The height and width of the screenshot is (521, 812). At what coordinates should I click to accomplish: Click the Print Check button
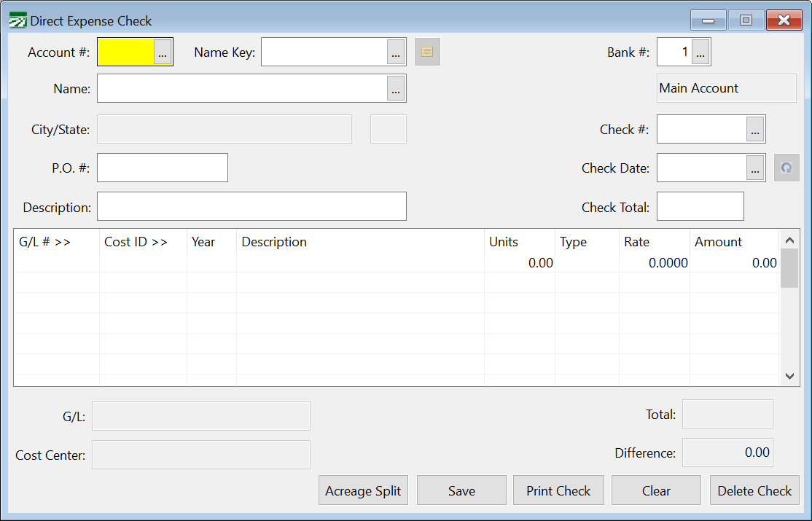tap(558, 490)
